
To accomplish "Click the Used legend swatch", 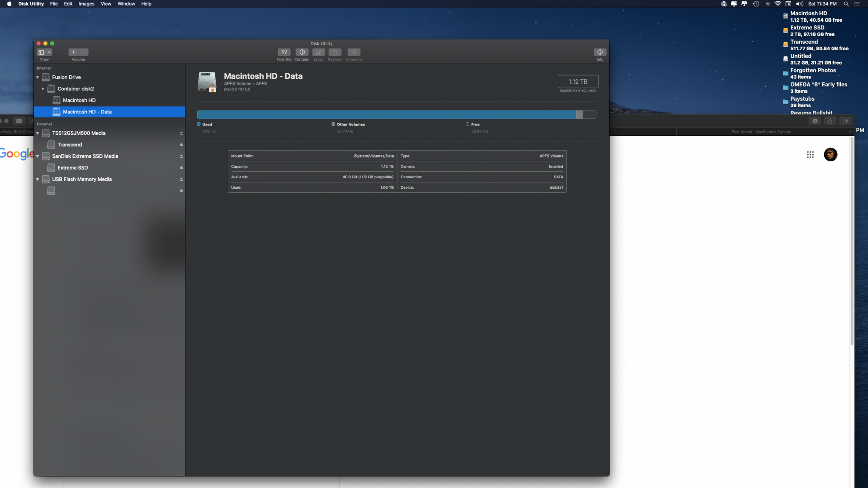I will point(199,124).
